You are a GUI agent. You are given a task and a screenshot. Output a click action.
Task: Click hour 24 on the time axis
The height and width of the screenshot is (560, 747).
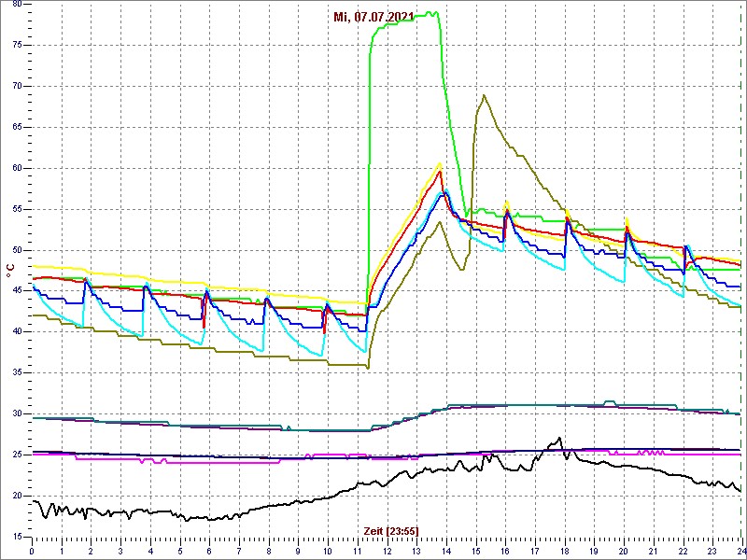coord(740,551)
